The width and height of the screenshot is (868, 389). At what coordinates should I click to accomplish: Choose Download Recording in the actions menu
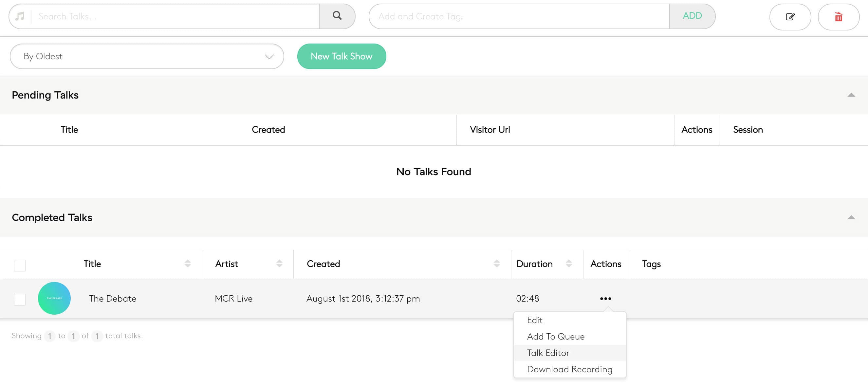point(569,369)
